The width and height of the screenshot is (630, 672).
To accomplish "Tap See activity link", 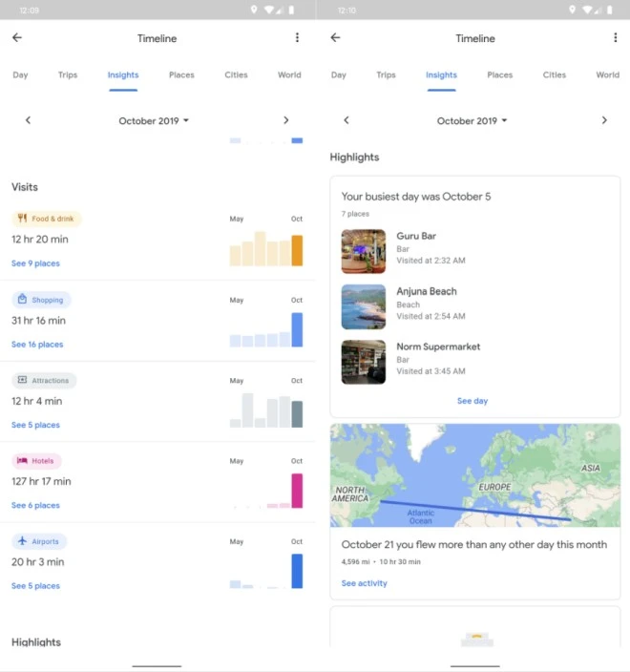I will [365, 583].
